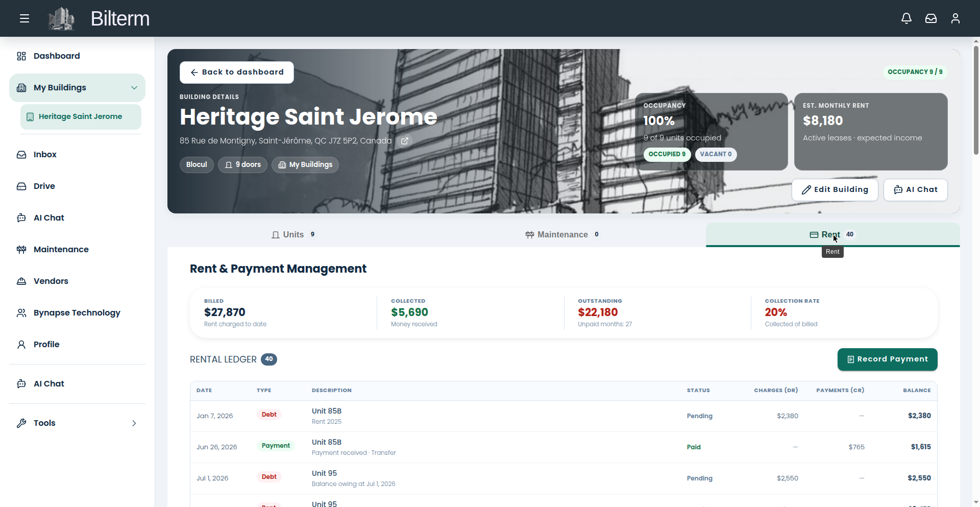Click the robot icon on AI Chat button
The width and height of the screenshot is (980, 507).
coord(898,190)
